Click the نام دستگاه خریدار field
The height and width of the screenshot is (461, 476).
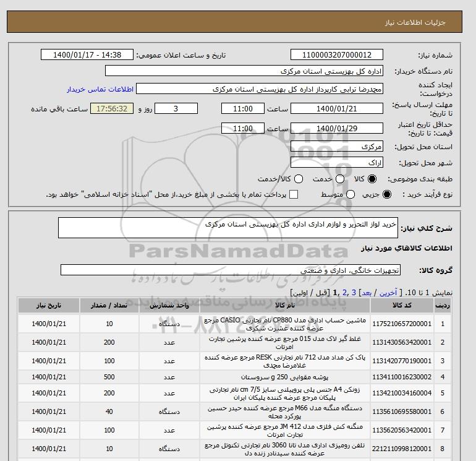click(244, 71)
